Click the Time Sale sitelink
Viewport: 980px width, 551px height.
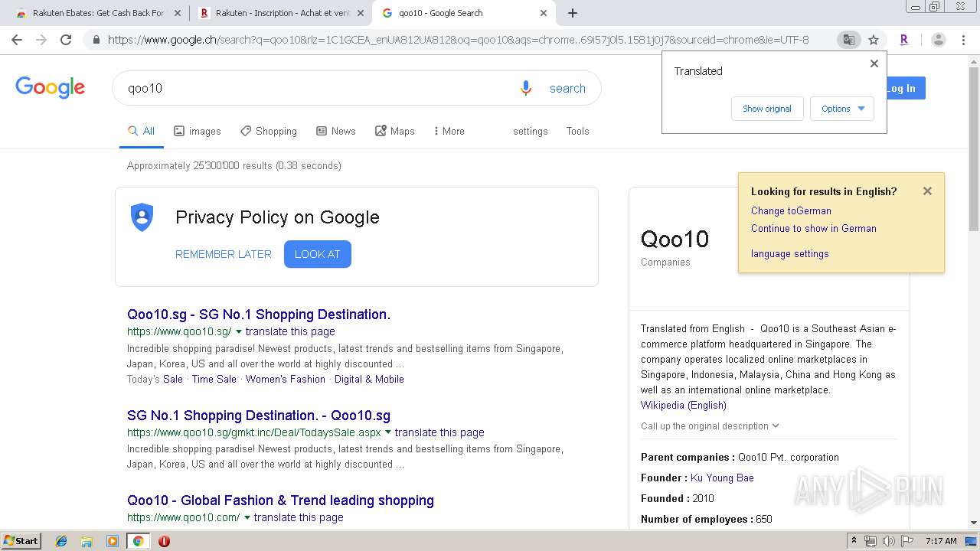[x=214, y=379]
